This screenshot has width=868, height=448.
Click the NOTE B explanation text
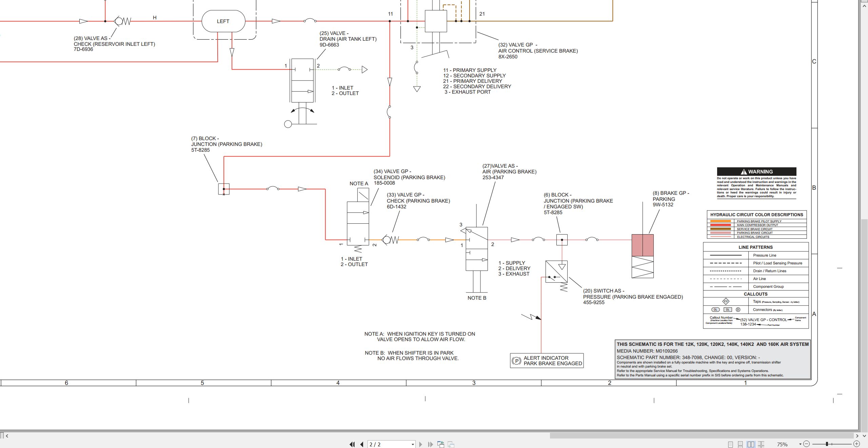click(x=412, y=356)
